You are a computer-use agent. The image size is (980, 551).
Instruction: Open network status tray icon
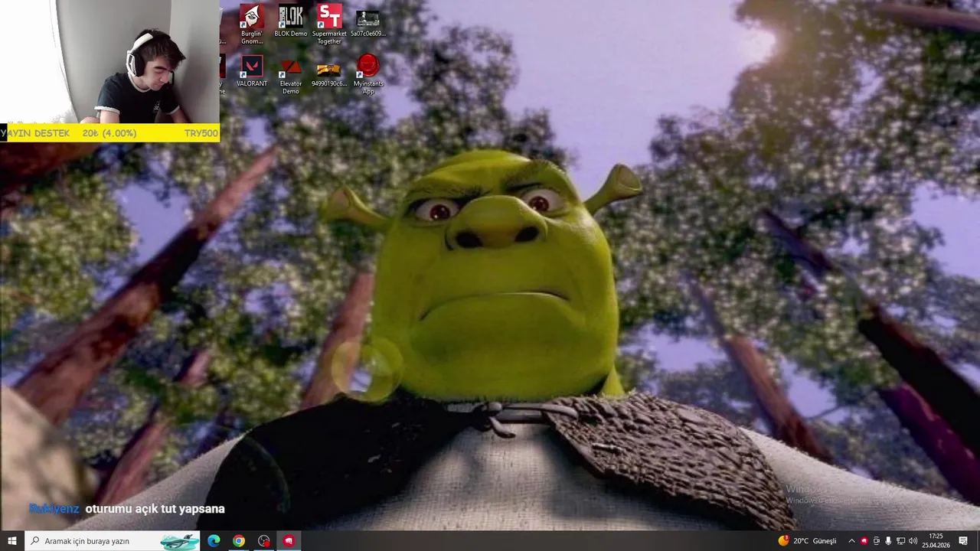click(900, 541)
